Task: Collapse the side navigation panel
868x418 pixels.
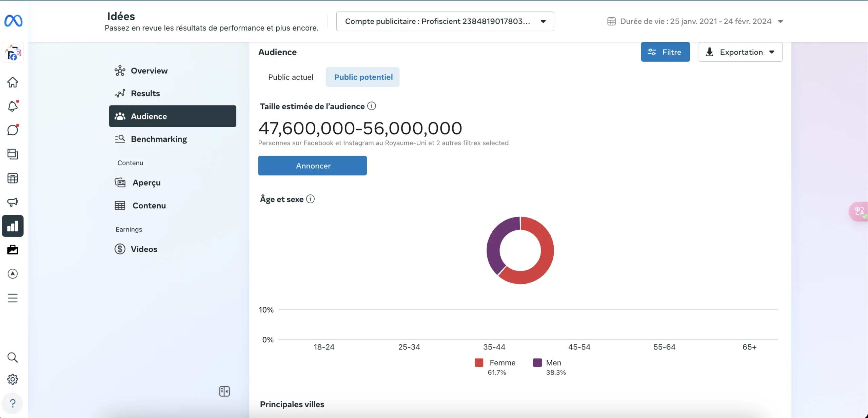Action: (x=224, y=392)
